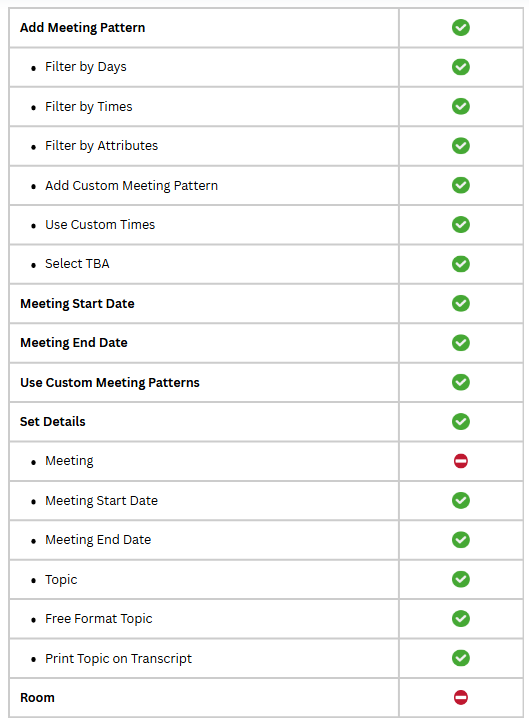Select the checkmark icon for Filter by Times
The image size is (529, 722).
coord(460,106)
